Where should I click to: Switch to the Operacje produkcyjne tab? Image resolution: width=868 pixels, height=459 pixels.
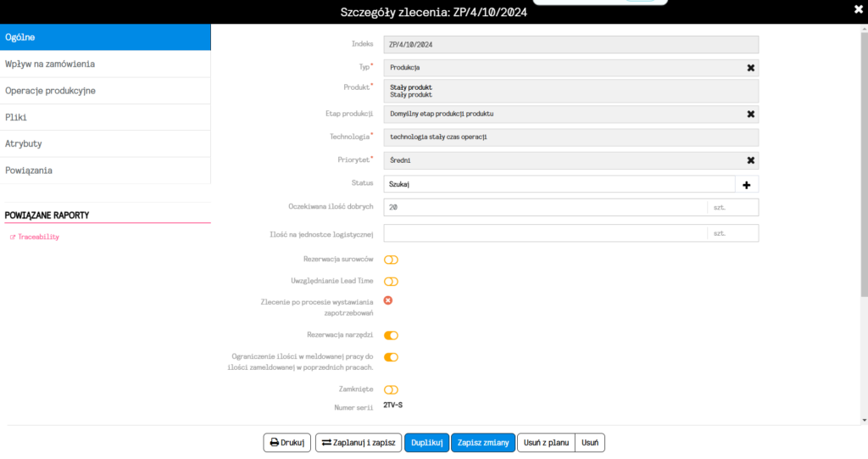tap(105, 91)
